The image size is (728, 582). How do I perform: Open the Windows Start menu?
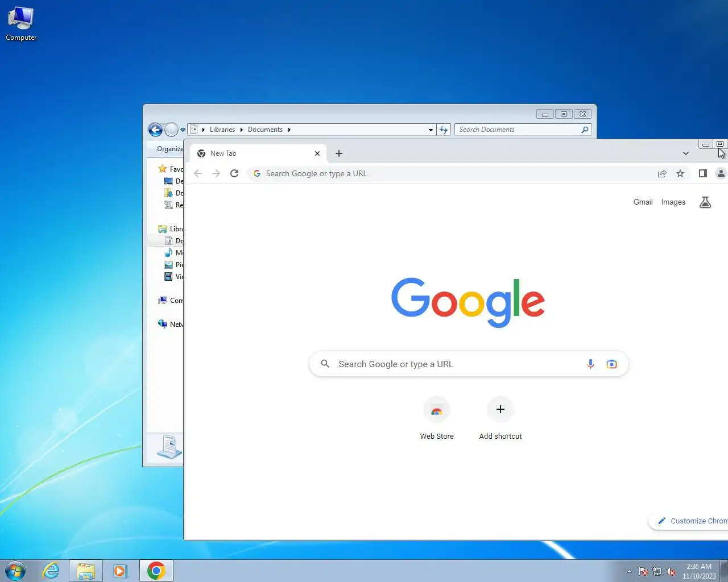[x=15, y=571]
